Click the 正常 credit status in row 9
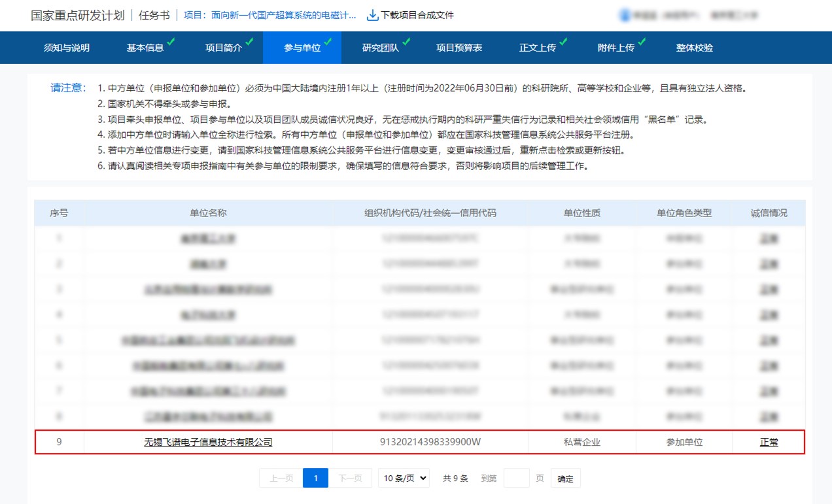The width and height of the screenshot is (832, 504). [769, 442]
